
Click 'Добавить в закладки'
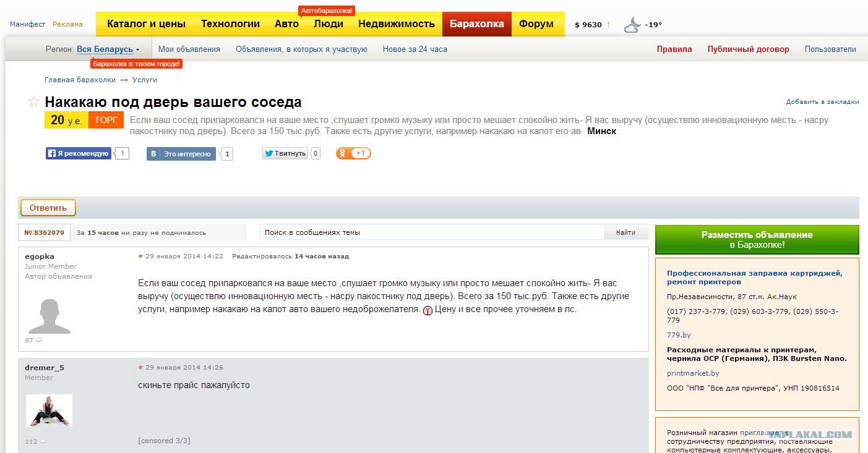pos(823,101)
